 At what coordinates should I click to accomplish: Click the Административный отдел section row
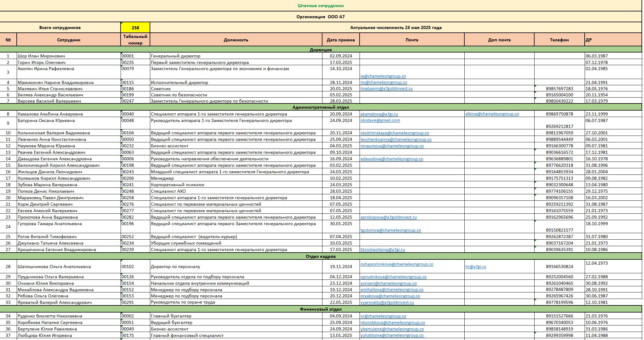(321, 107)
